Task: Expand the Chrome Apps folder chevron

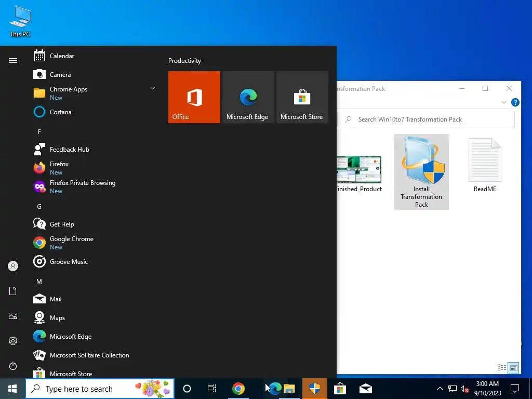Action: tap(153, 88)
